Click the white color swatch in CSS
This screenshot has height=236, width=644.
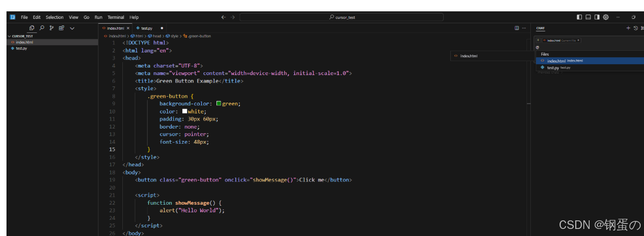(x=185, y=111)
